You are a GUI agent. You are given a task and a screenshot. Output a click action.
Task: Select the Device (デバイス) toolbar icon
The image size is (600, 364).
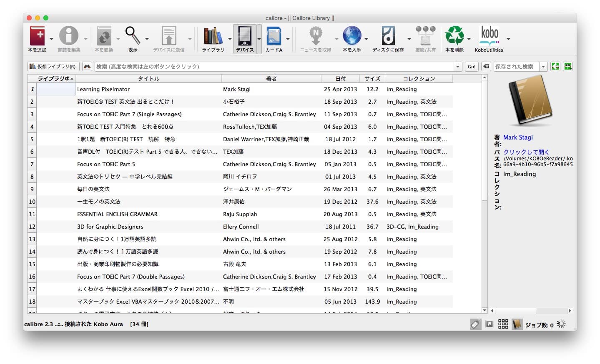pyautogui.click(x=245, y=37)
